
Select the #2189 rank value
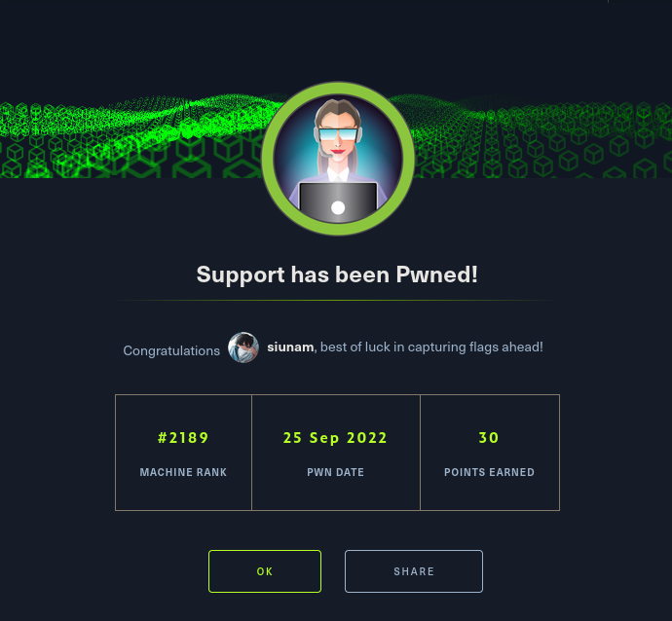(183, 438)
